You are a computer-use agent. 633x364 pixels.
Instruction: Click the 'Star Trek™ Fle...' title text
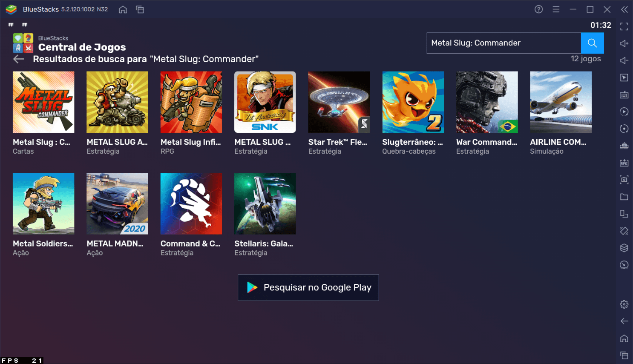tap(338, 142)
